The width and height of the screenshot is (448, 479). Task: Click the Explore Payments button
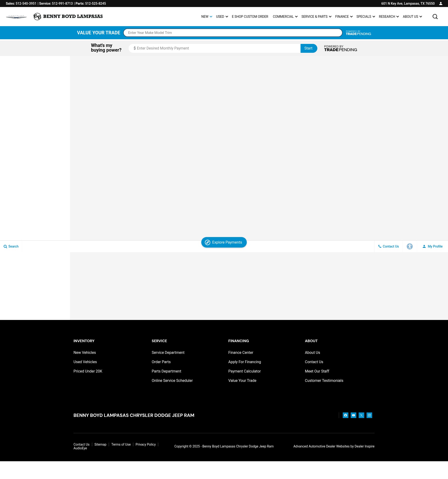[x=224, y=242]
